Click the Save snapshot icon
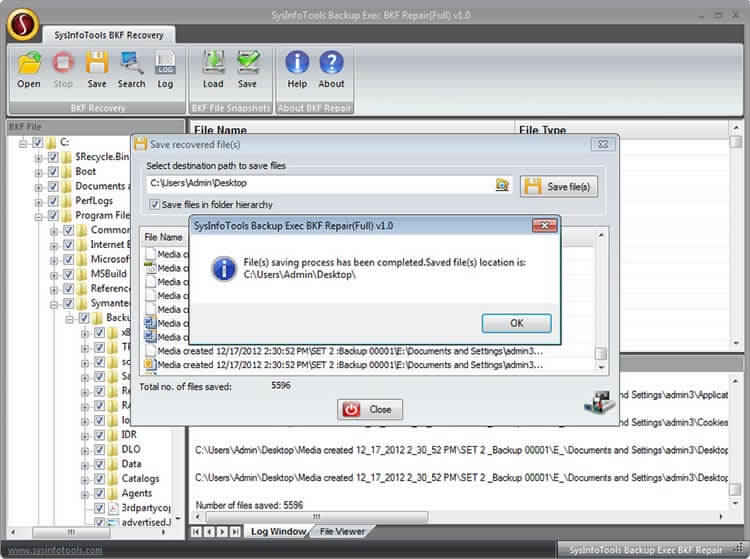The width and height of the screenshot is (750, 559). tap(247, 64)
